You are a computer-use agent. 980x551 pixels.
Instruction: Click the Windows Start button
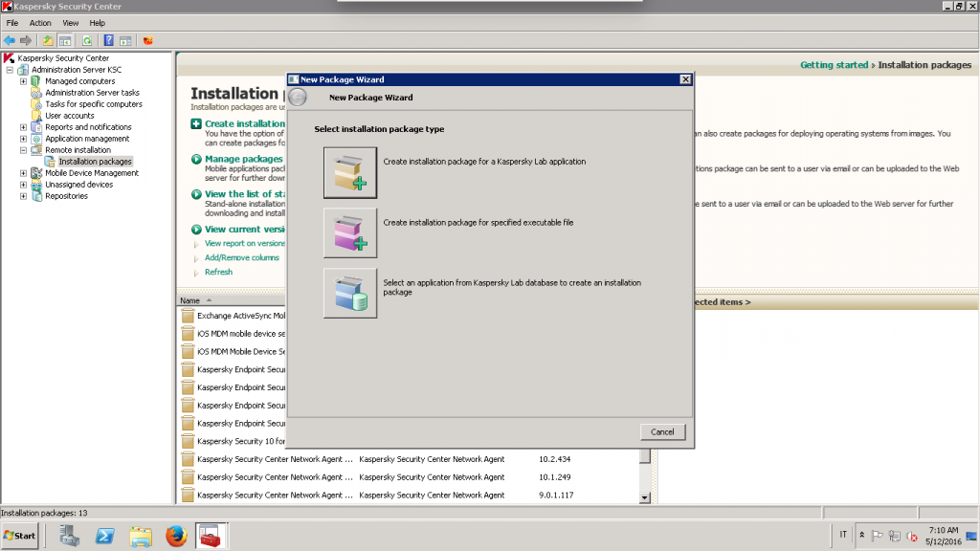(20, 536)
